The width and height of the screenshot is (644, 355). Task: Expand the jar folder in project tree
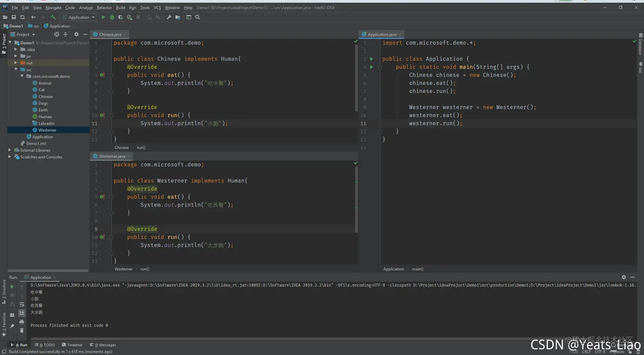pyautogui.click(x=16, y=56)
